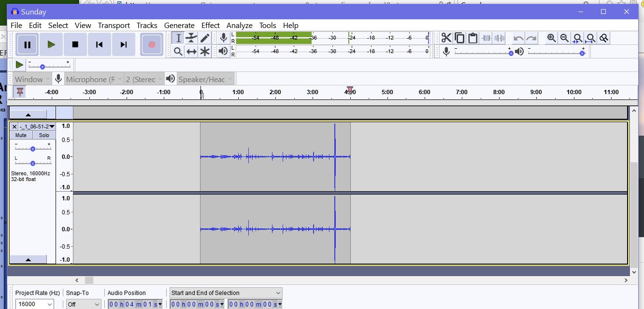This screenshot has height=309, width=644.
Task: Activate the Draw tool
Action: [x=204, y=38]
